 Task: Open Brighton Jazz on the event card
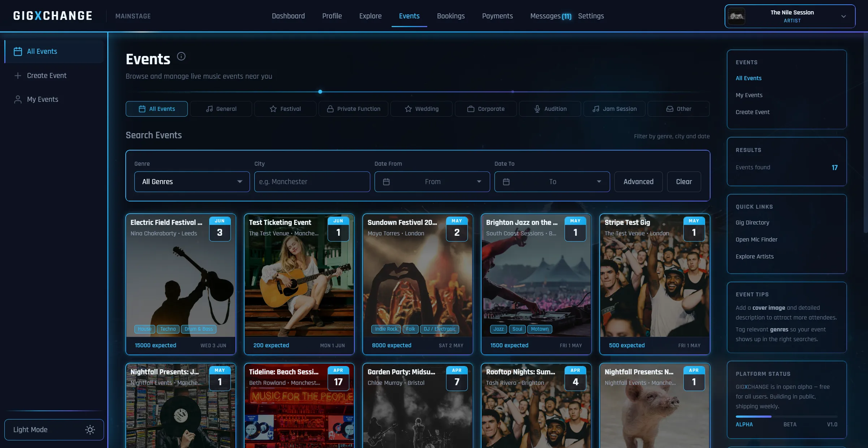pos(536,284)
